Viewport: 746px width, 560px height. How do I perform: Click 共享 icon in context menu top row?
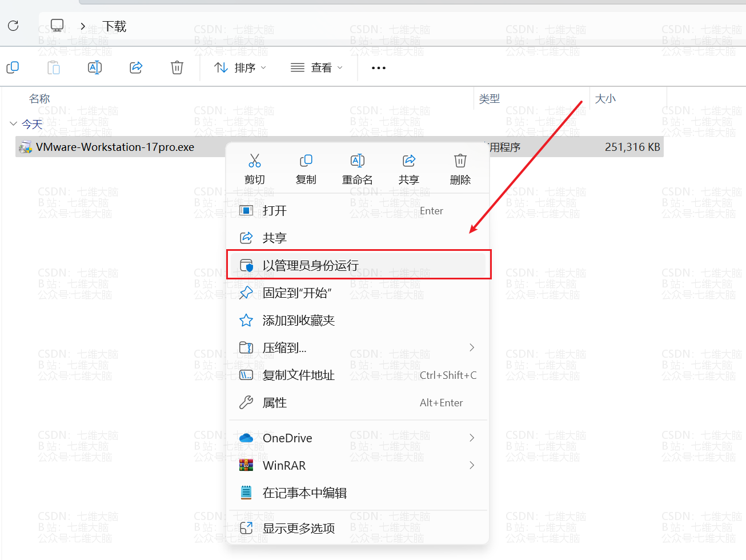point(409,169)
